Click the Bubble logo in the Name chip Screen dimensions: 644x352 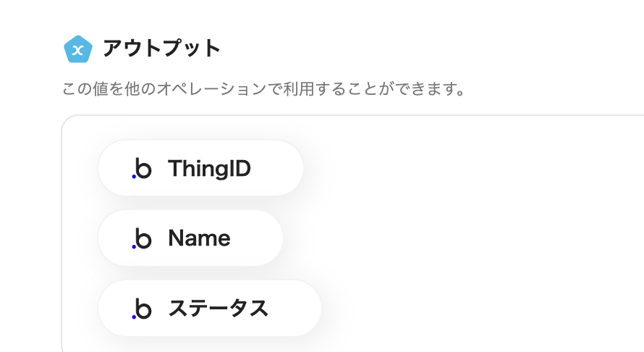tap(143, 238)
